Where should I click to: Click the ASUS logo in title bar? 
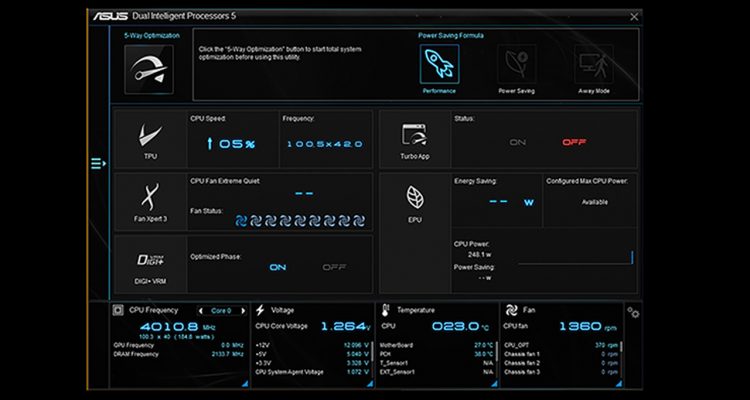[110, 16]
